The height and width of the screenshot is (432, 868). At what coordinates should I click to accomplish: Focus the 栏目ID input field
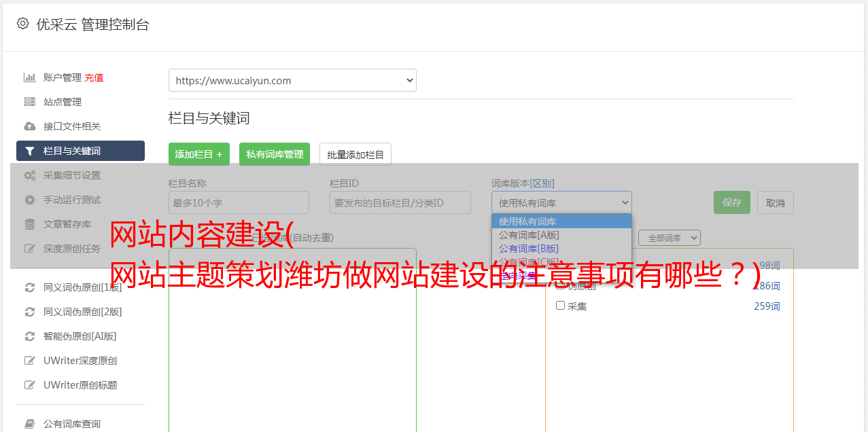(x=400, y=202)
